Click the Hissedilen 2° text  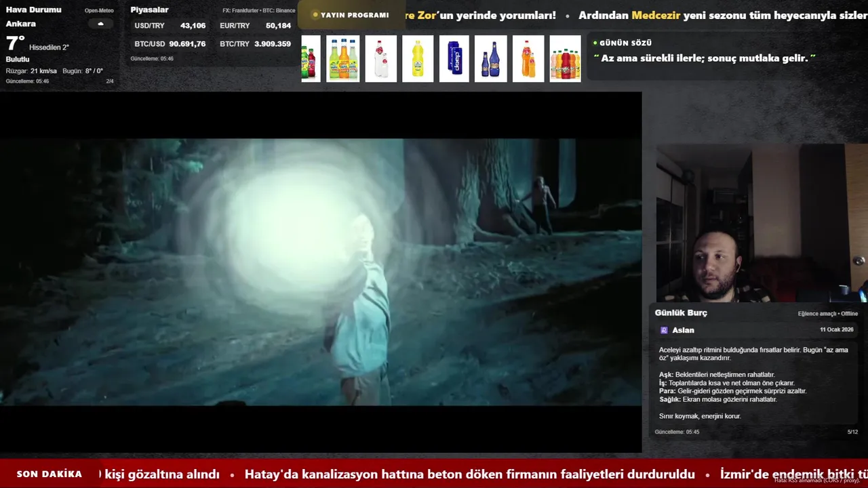pos(49,47)
